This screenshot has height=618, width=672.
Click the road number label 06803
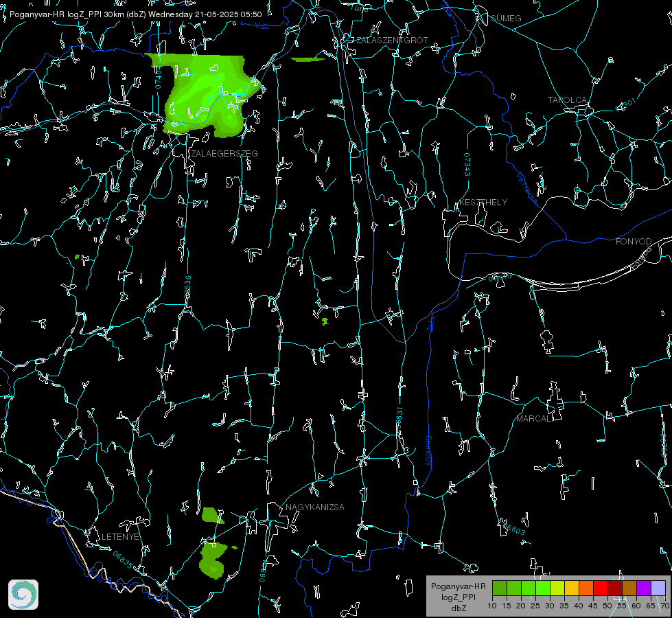(514, 529)
